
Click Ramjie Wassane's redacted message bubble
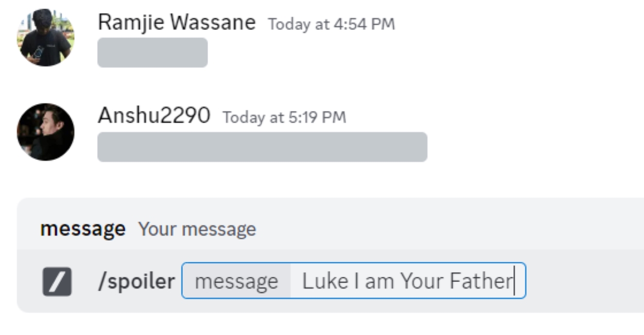[x=153, y=53]
